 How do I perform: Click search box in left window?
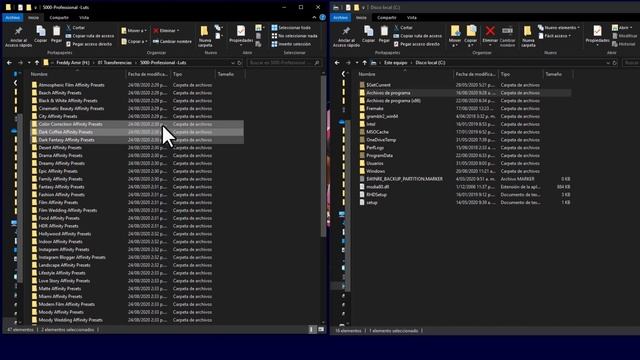(284, 63)
